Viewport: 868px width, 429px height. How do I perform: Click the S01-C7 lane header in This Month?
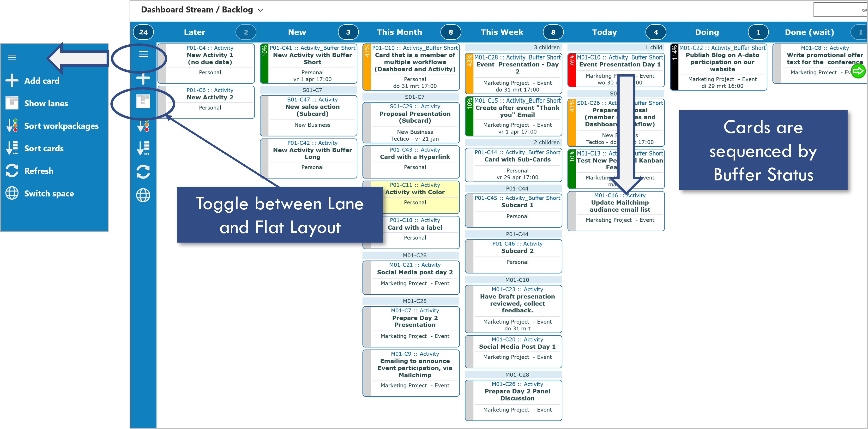[x=411, y=97]
